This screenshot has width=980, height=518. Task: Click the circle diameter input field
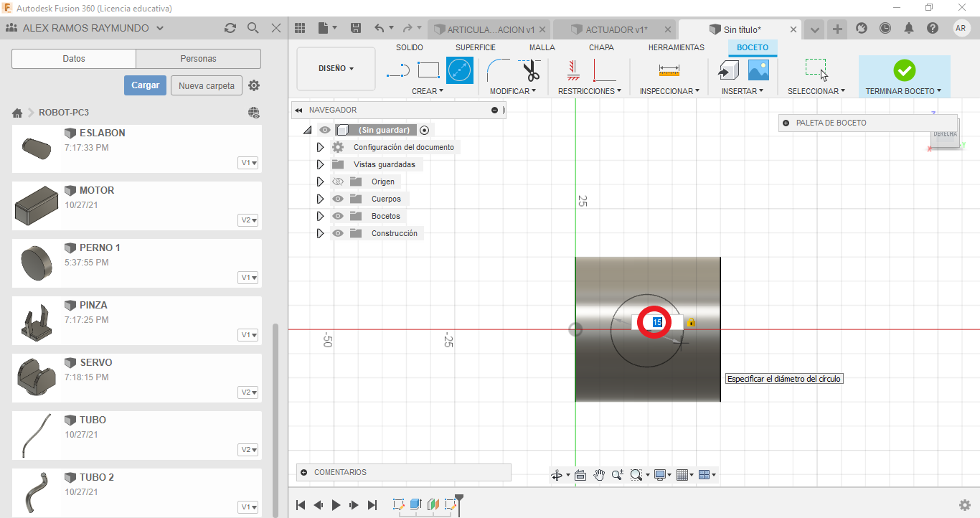click(657, 323)
